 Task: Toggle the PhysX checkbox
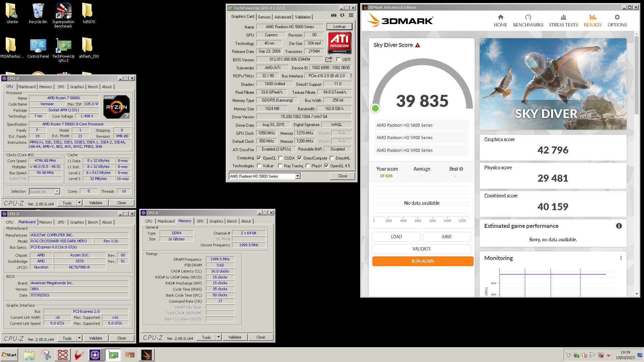[308, 166]
